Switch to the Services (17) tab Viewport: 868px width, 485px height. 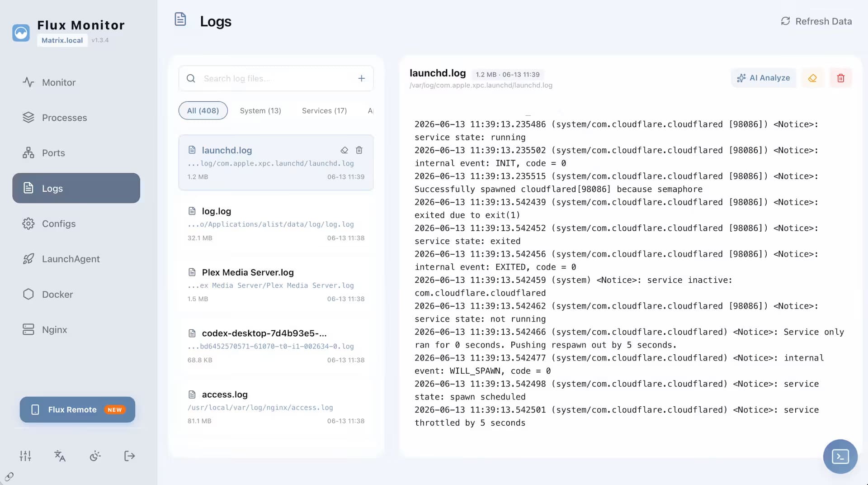[x=325, y=110]
